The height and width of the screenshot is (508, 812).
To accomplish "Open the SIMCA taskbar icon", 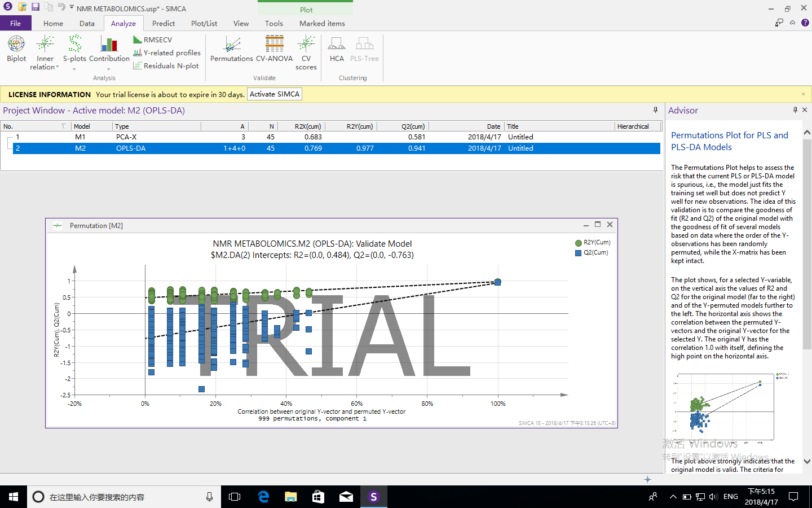I will (x=373, y=497).
